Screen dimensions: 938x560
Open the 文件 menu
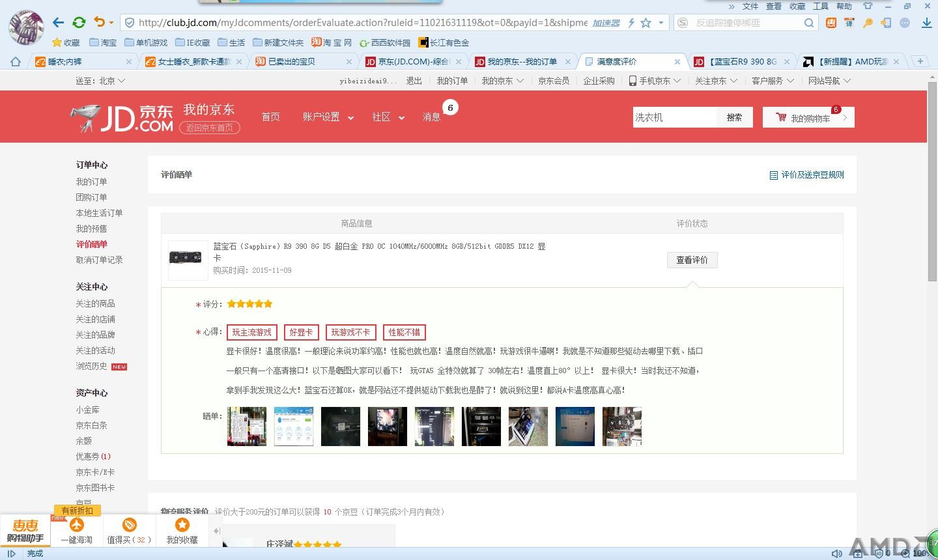[750, 6]
